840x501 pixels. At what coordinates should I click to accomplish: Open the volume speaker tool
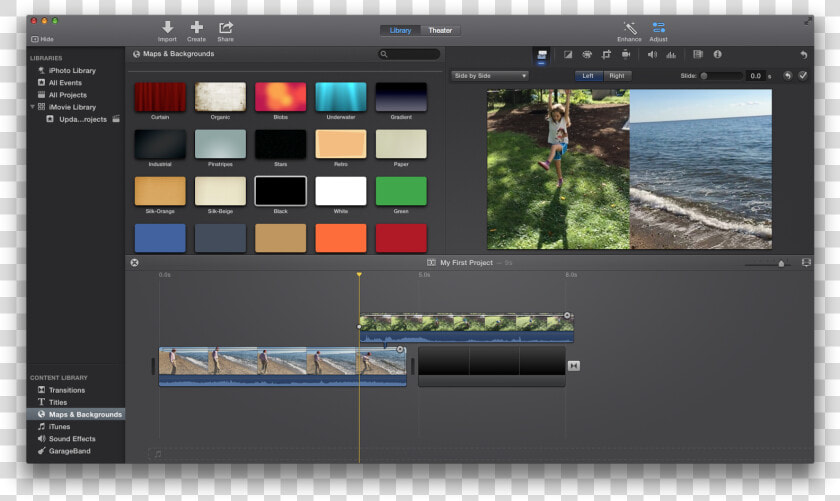coord(652,55)
